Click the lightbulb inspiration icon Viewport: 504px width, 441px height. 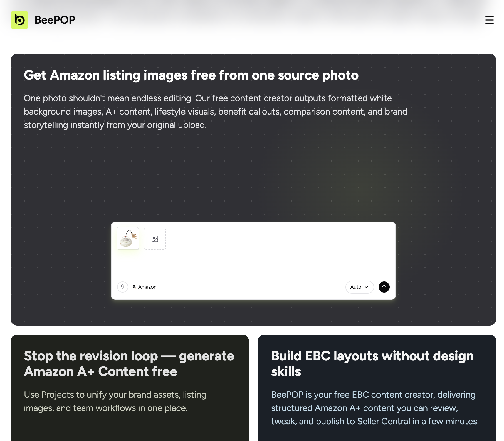(123, 287)
